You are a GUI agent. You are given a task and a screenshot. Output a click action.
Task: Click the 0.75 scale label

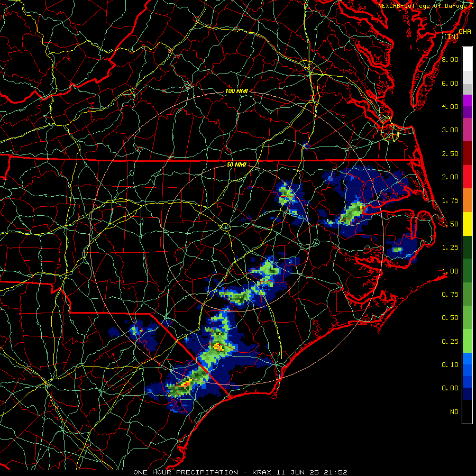(450, 294)
